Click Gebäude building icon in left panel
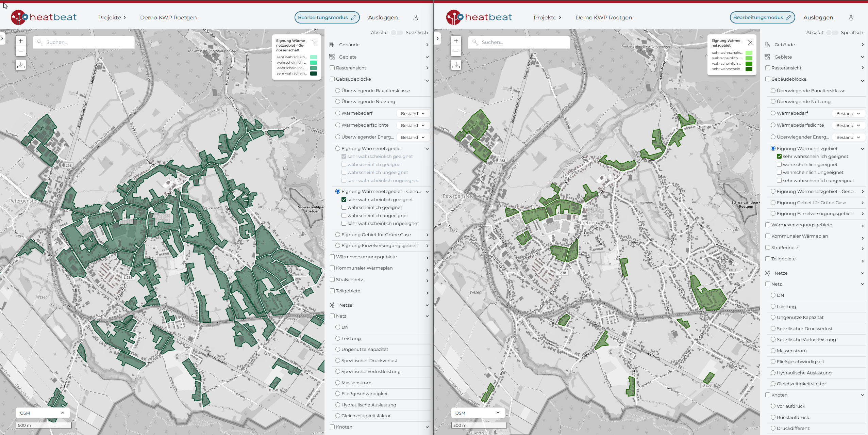Screen dimensions: 868x435 332,45
